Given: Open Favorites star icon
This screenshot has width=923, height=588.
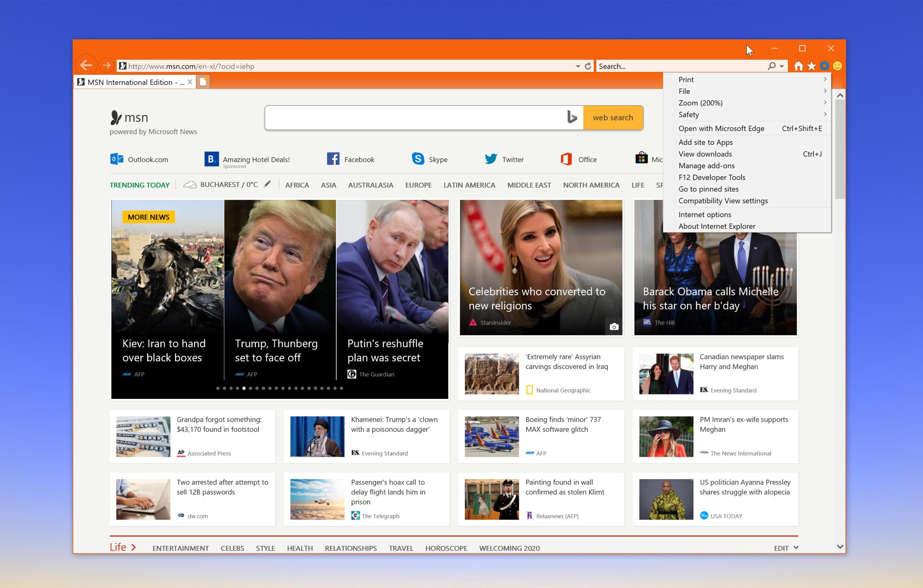Looking at the screenshot, I should point(812,66).
